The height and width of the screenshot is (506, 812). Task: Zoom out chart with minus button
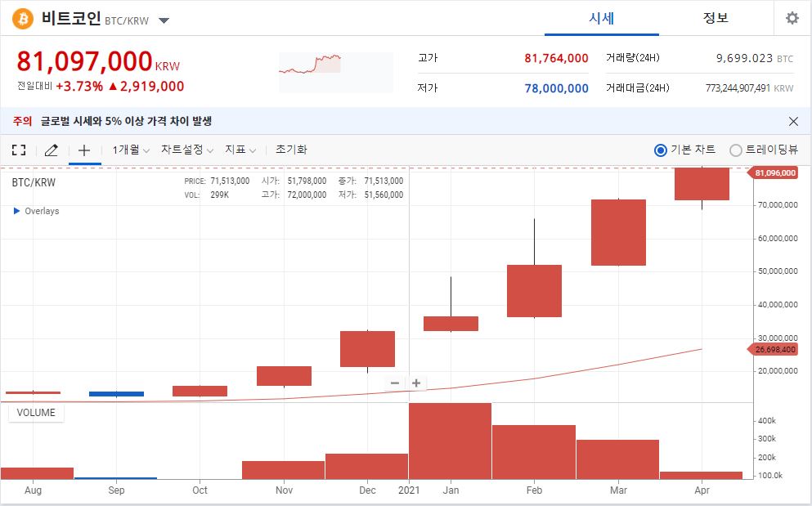pyautogui.click(x=395, y=383)
